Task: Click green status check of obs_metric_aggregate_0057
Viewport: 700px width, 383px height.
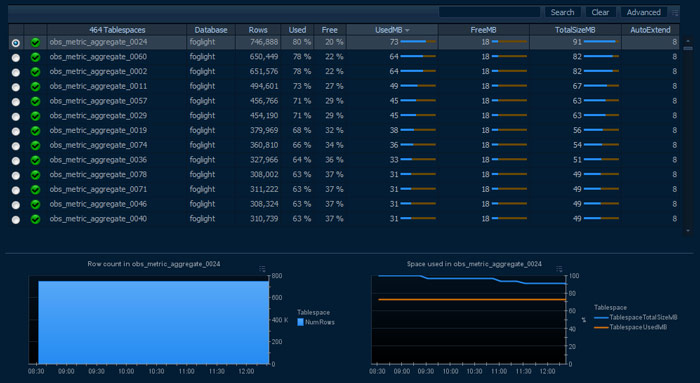Action: click(x=35, y=101)
